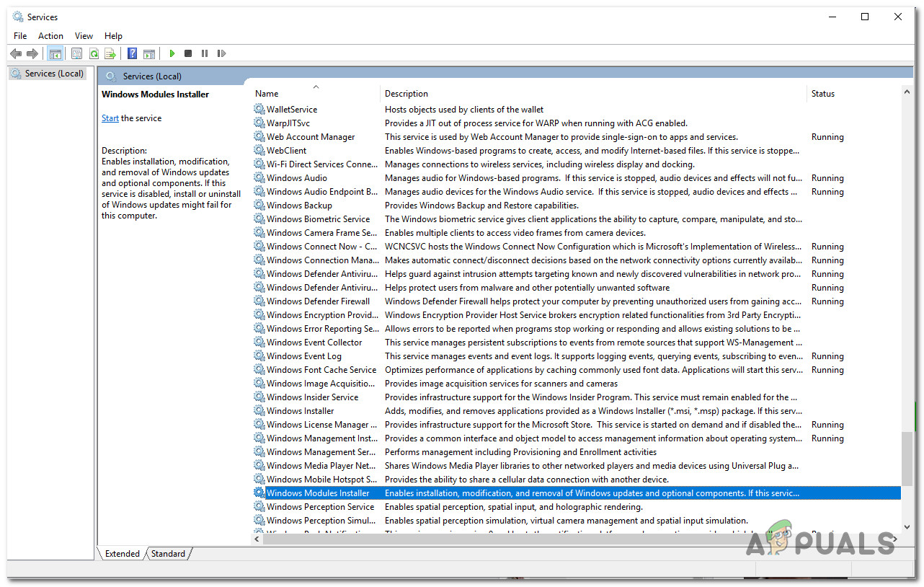The image size is (924, 587).
Task: Click the Stop Service square button
Action: [x=188, y=53]
